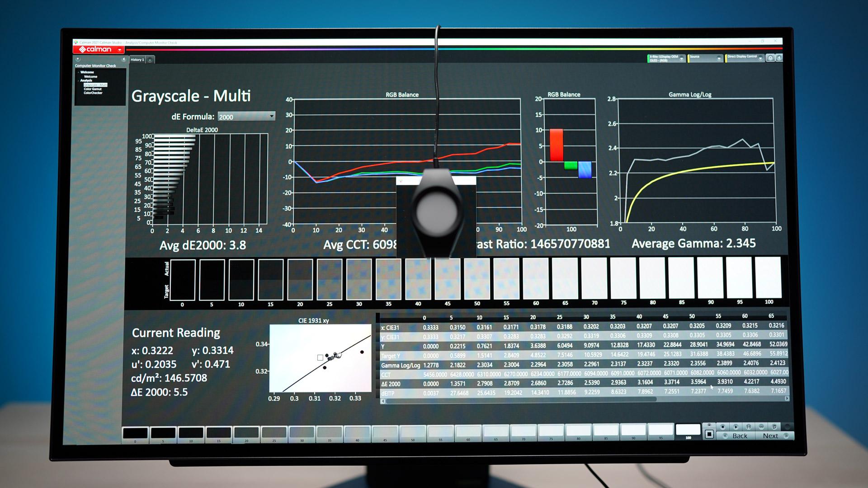
Task: Click the scroll-left arrow of data table
Action: point(383,400)
